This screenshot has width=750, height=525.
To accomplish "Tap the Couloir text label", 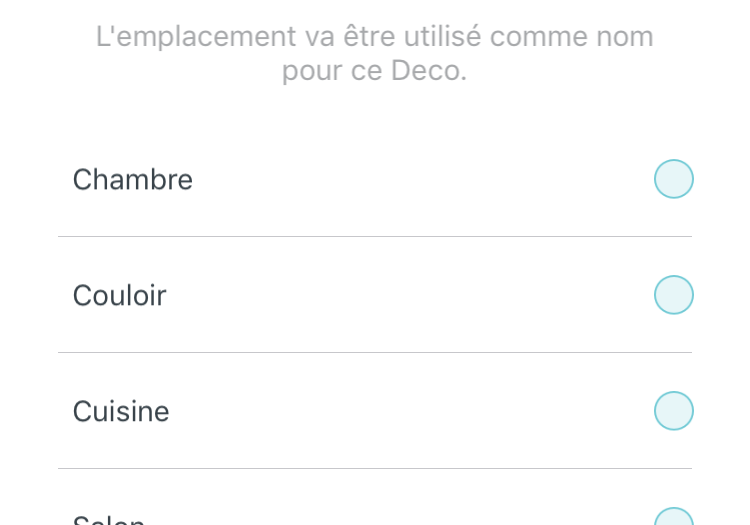I will pos(120,296).
